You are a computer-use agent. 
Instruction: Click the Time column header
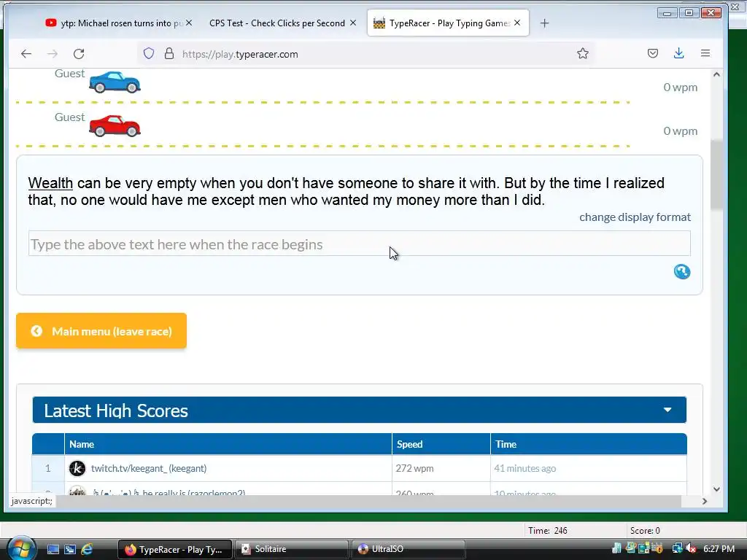[x=589, y=444]
